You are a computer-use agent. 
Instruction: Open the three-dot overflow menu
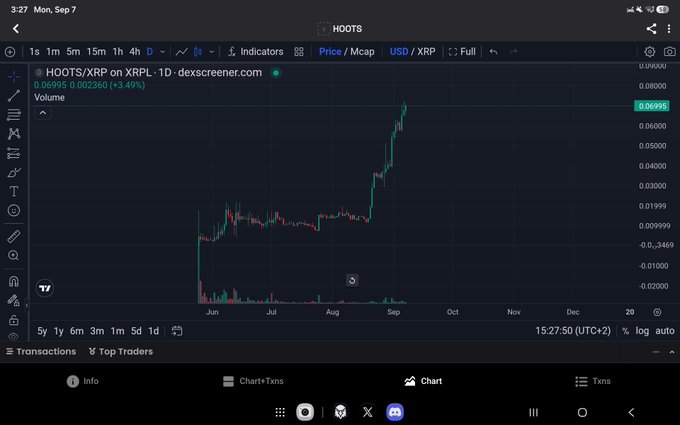[669, 29]
